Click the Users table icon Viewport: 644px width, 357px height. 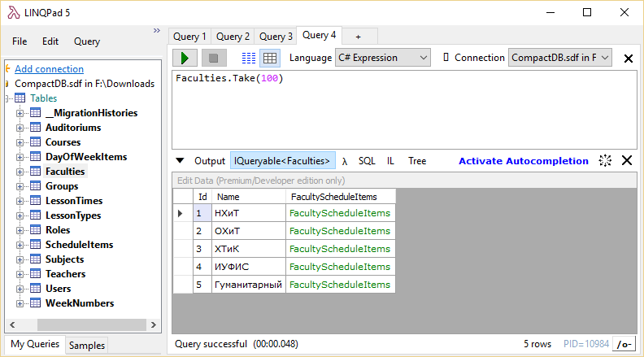[35, 289]
